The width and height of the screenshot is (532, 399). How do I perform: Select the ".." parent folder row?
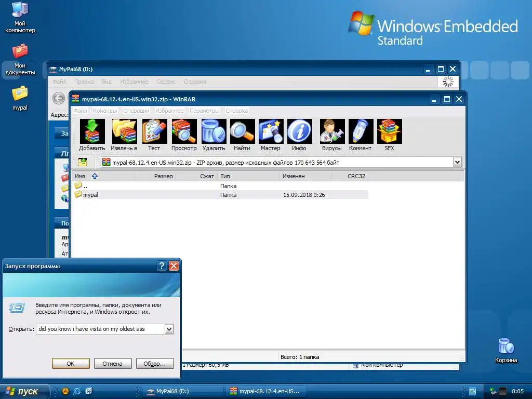pos(220,186)
